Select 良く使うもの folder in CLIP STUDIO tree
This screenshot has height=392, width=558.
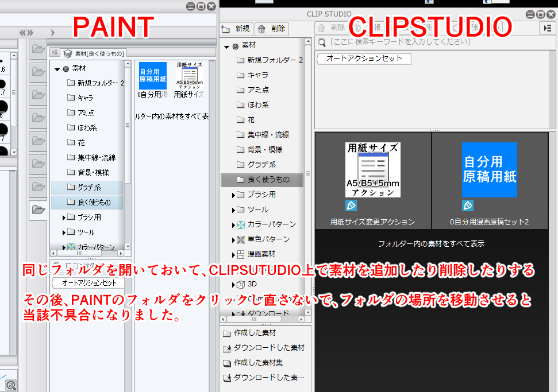tap(262, 180)
